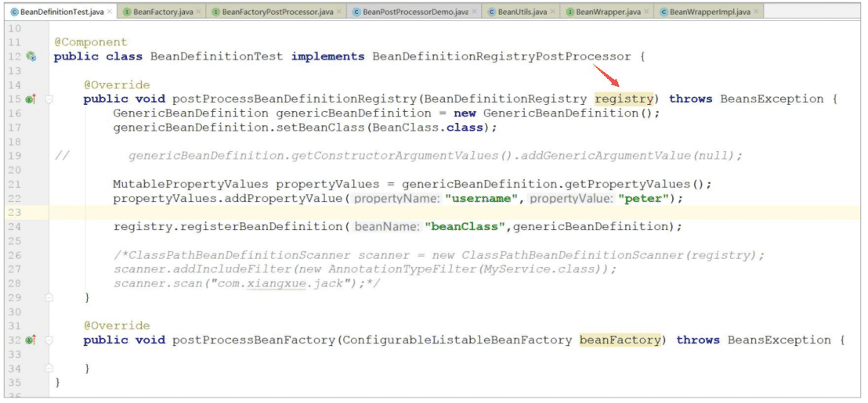Click the class icon on BeanUtils.java tab
The height and width of the screenshot is (403, 868).
491,12
